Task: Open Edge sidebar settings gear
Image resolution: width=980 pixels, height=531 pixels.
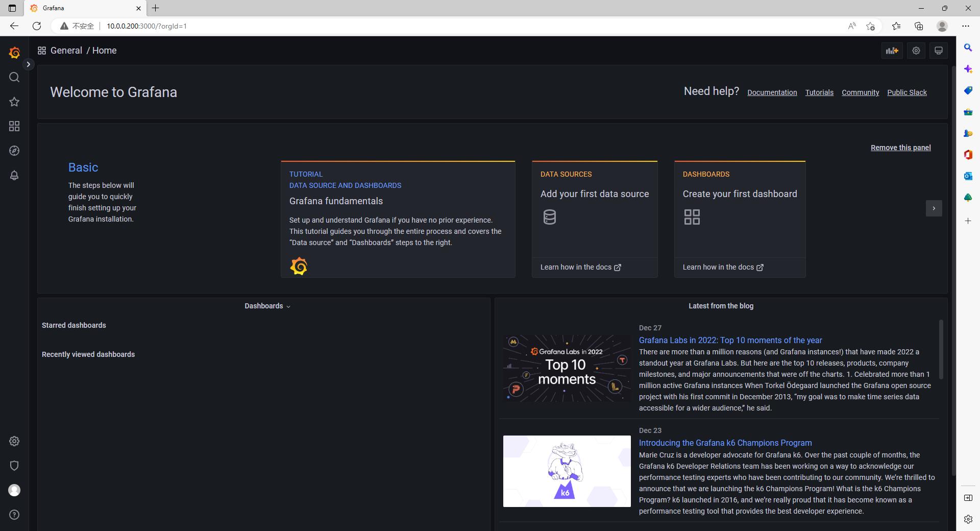Action: [x=968, y=519]
